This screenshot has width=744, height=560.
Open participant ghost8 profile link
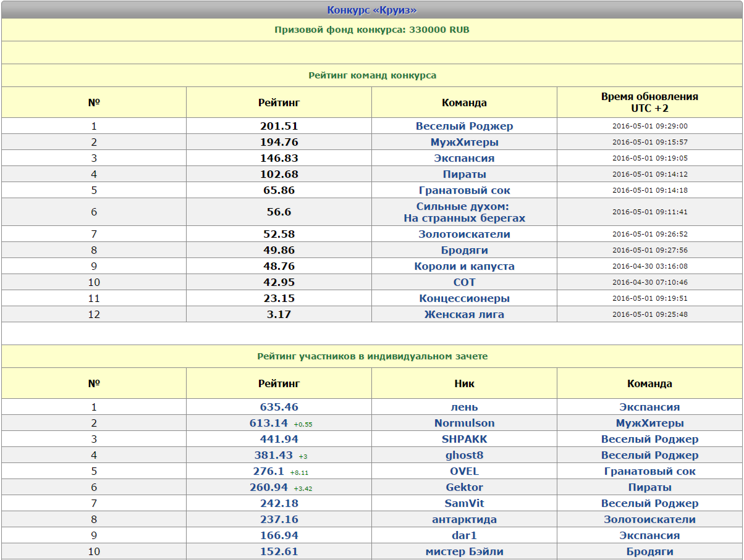point(464,455)
